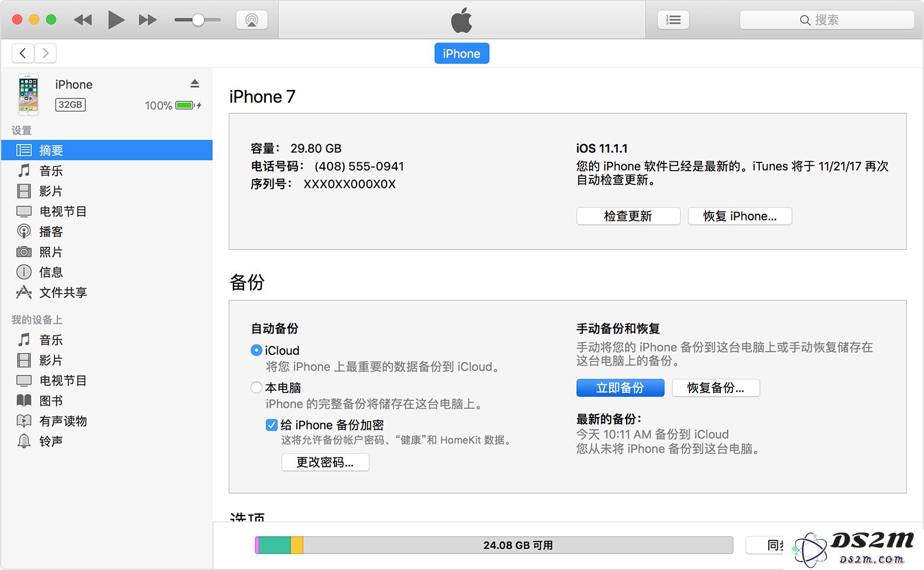924x570 pixels.
Task: Click the 检查更新 button
Action: pyautogui.click(x=628, y=216)
